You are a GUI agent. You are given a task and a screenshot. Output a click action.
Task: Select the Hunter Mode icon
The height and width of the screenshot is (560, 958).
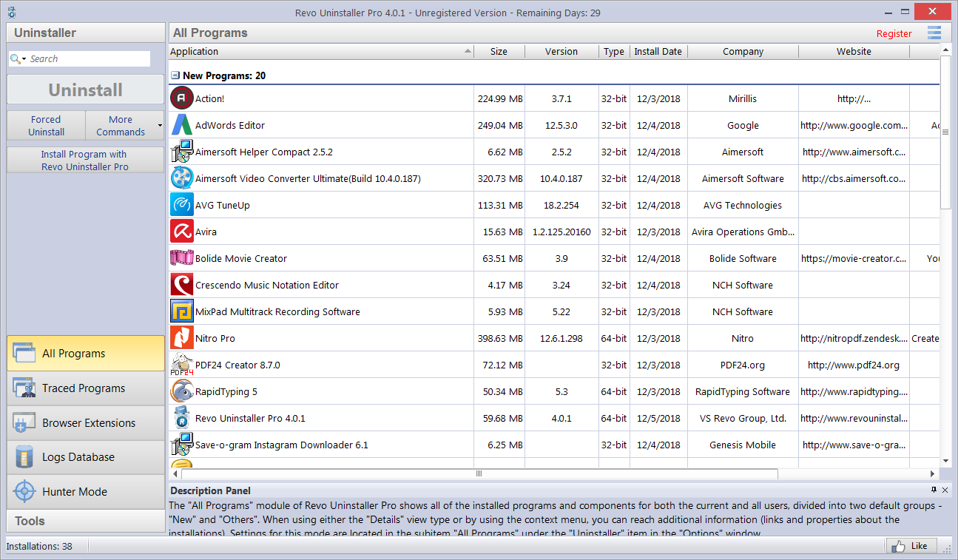click(24, 491)
